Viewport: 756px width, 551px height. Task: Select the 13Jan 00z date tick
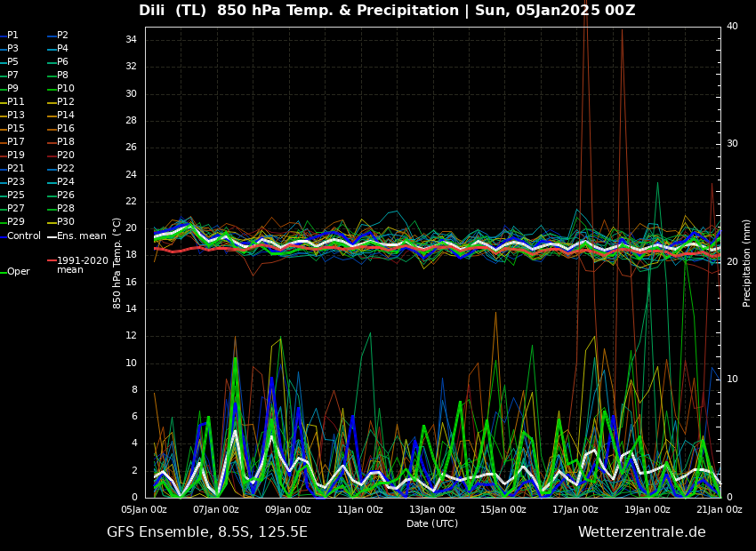pyautogui.click(x=432, y=509)
